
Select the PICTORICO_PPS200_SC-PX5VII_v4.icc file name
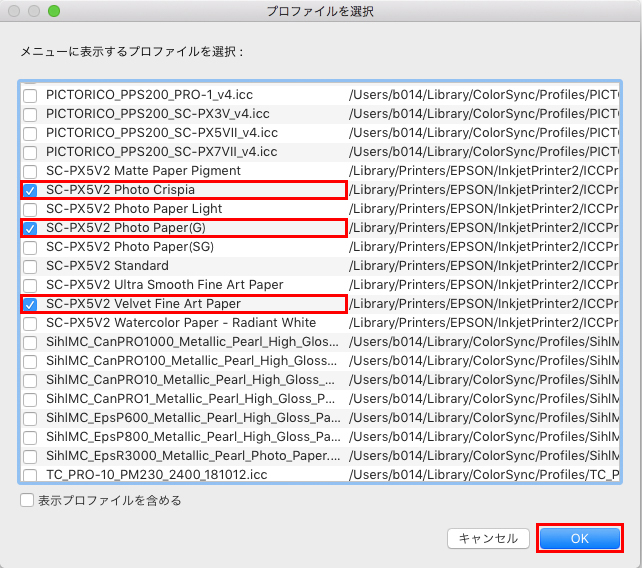click(162, 133)
